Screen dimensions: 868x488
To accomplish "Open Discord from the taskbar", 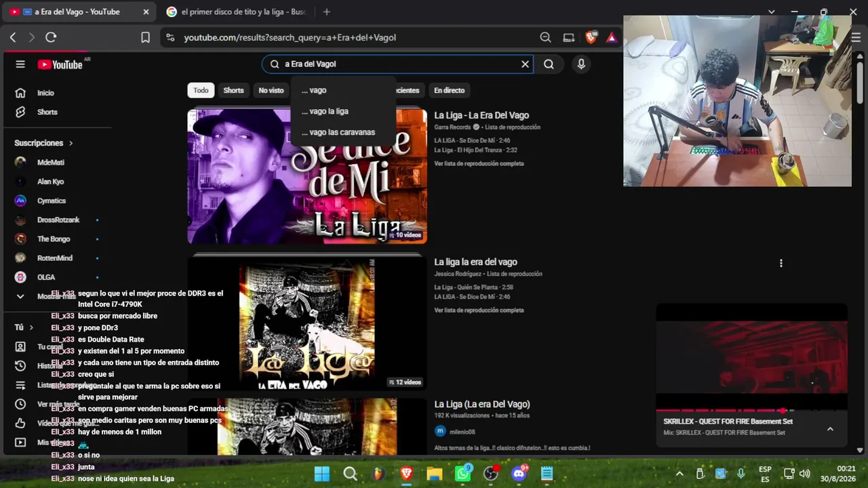I will [x=519, y=473].
